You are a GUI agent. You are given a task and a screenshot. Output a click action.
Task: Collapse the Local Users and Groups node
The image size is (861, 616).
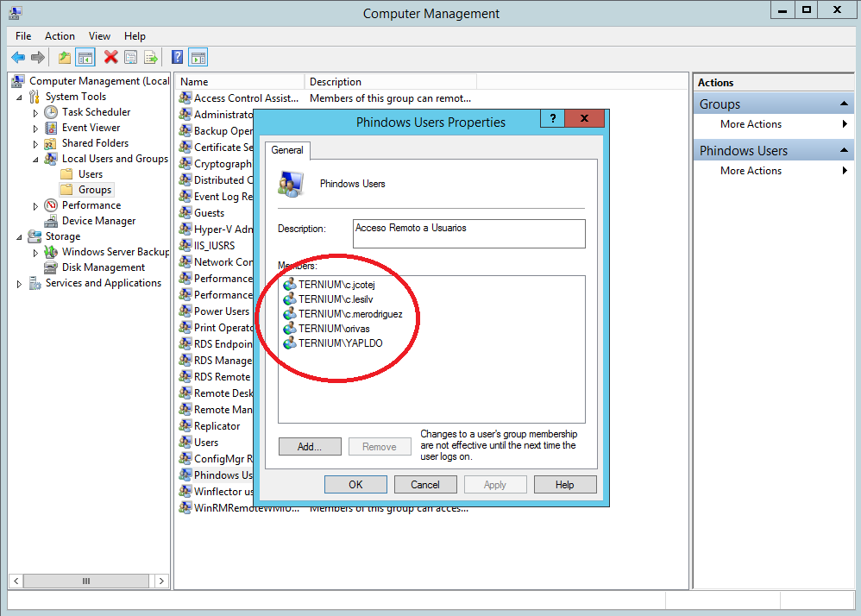click(x=35, y=160)
